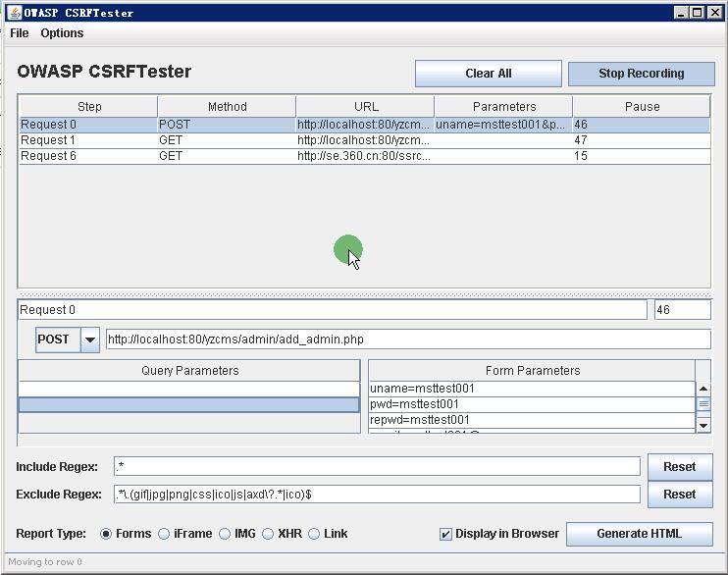Open the Options menu
Image resolution: width=728 pixels, height=575 pixels.
[62, 33]
